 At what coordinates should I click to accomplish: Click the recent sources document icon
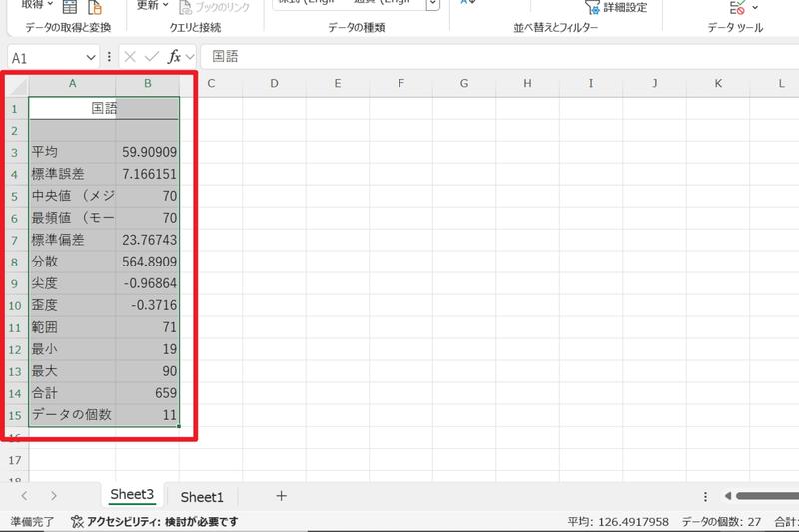(95, 6)
